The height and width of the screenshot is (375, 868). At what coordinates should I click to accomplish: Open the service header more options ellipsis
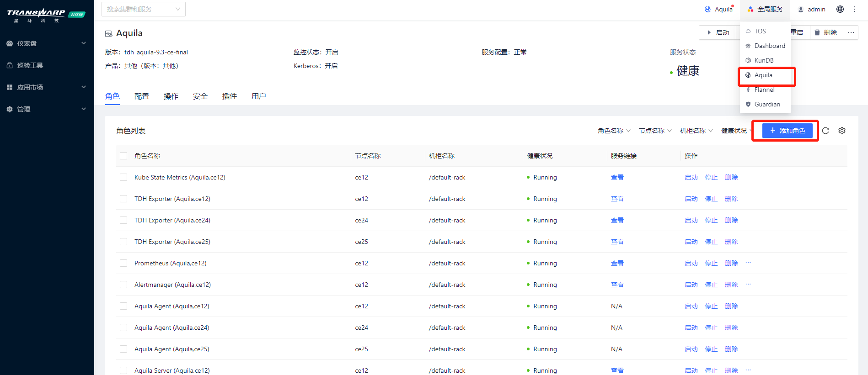point(851,32)
